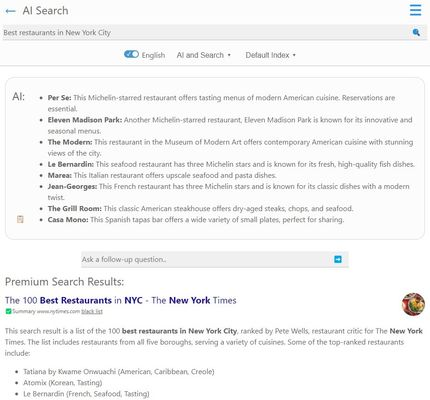Open The 100 Best Restaurants in NYC link
The width and height of the screenshot is (430, 400).
click(121, 300)
